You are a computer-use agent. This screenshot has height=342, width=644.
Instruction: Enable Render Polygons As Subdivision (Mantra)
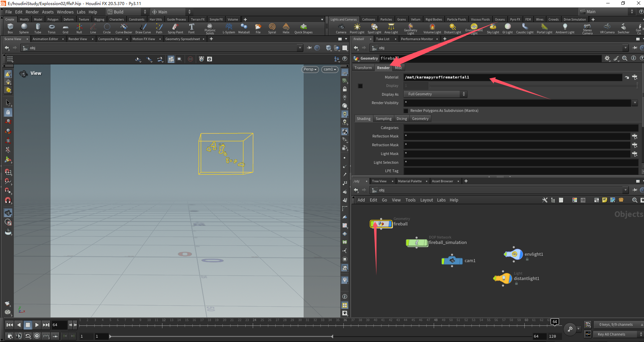(406, 111)
